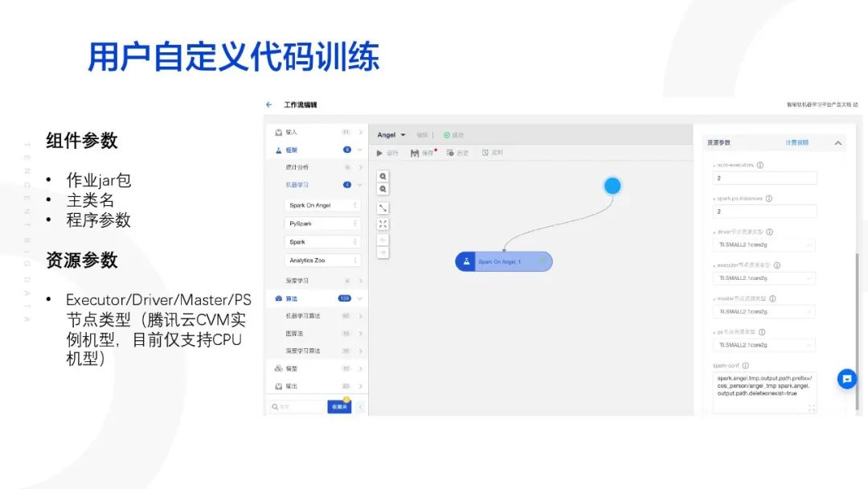The image size is (868, 489).
Task: Click the diagonal resize arrow canvas tool
Action: coord(383,208)
